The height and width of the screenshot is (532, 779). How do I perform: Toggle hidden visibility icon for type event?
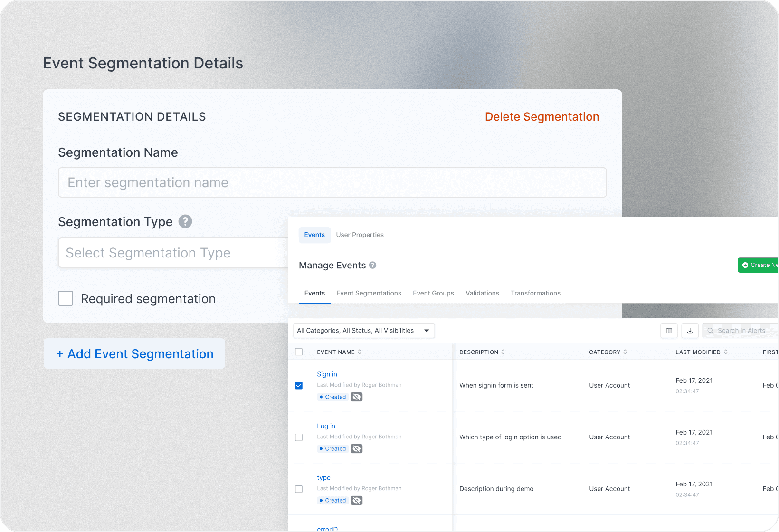(357, 501)
